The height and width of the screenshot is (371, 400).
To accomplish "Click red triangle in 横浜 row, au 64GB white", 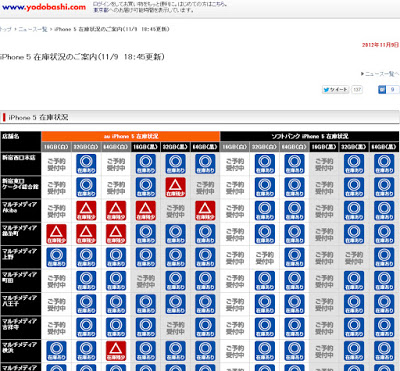I will 116,350.
